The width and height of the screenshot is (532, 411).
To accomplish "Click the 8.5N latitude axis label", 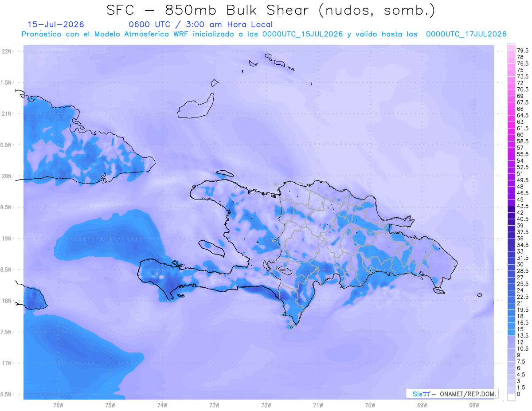I will 7,270.
